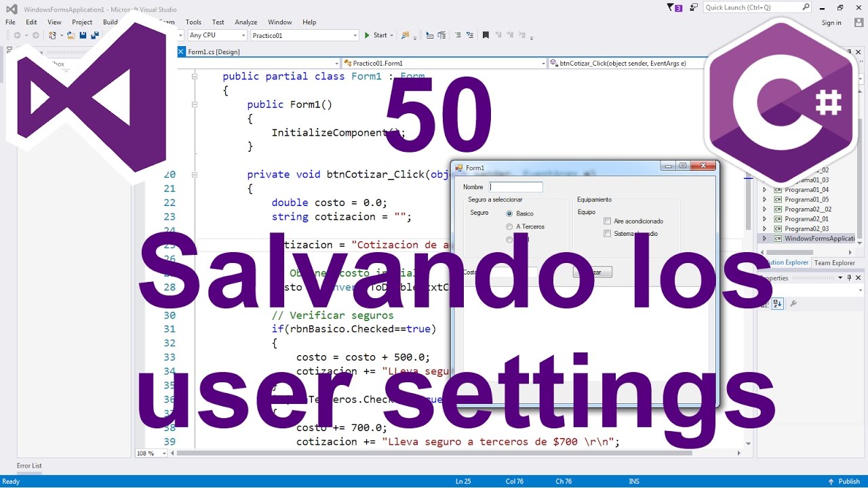
Task: Select the A Terceros radio button in Form1
Action: (509, 226)
